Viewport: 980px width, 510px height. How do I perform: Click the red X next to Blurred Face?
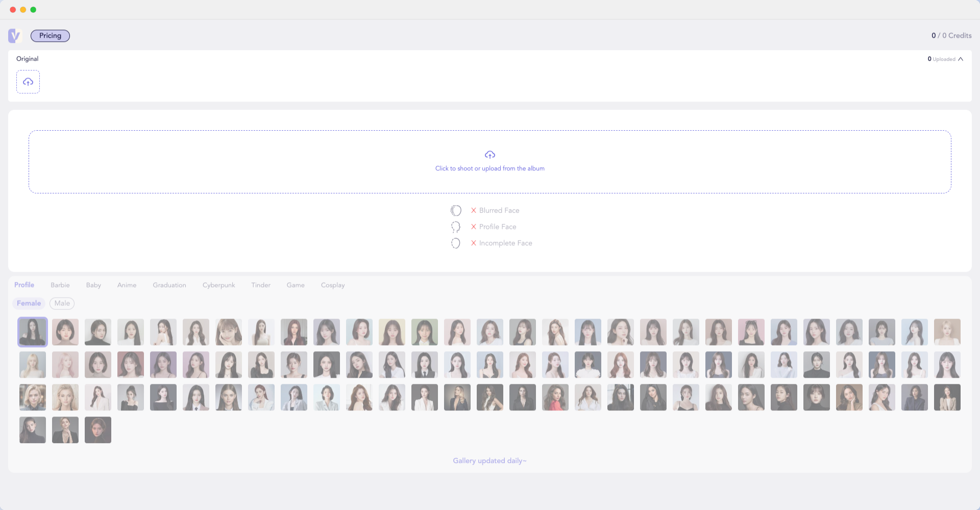point(474,210)
